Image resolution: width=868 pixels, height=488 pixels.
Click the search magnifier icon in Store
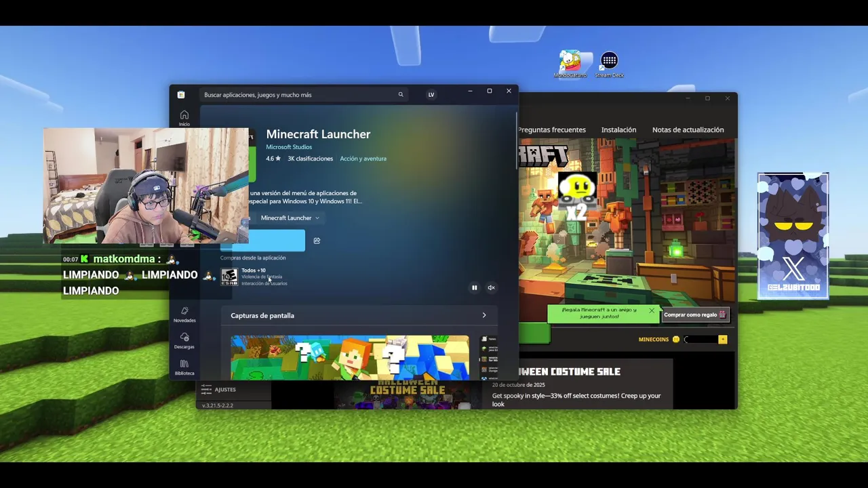(x=401, y=95)
